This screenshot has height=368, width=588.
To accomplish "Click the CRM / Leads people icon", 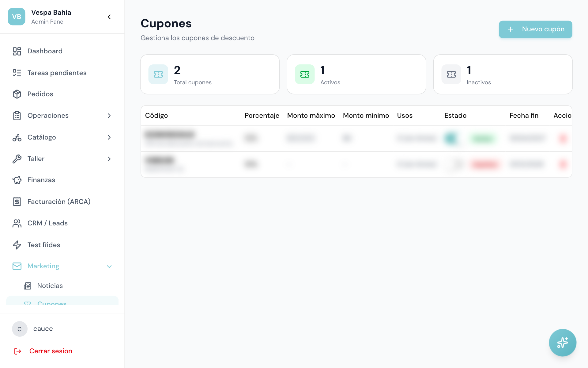I will (x=17, y=223).
